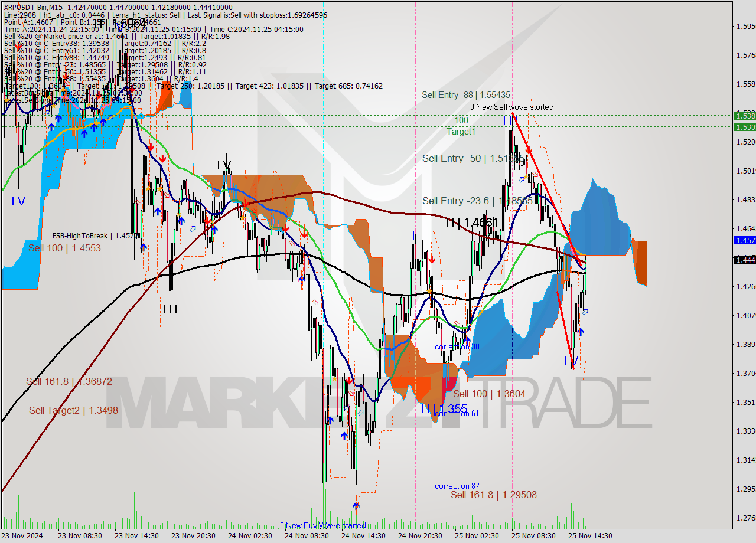Click the 'Sell Entry -88 | 1.55435' label

click(466, 94)
